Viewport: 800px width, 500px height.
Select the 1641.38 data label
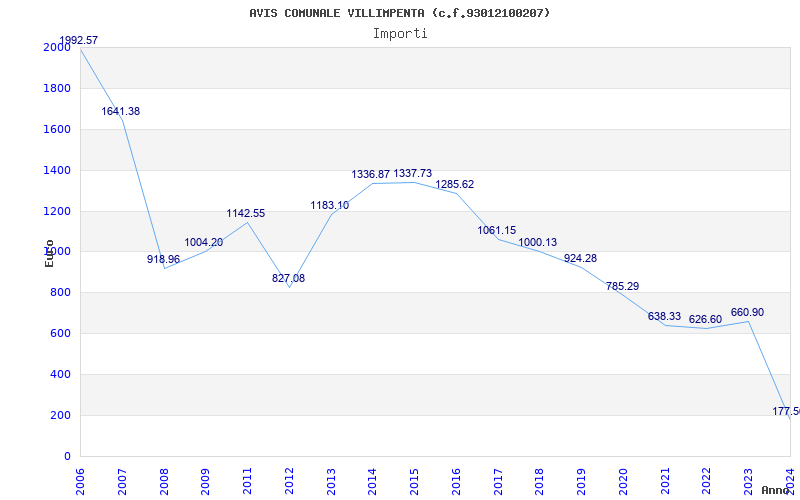coord(120,111)
